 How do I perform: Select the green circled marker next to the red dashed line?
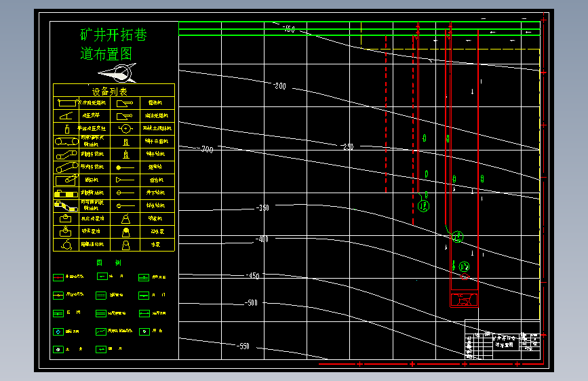tap(423, 206)
